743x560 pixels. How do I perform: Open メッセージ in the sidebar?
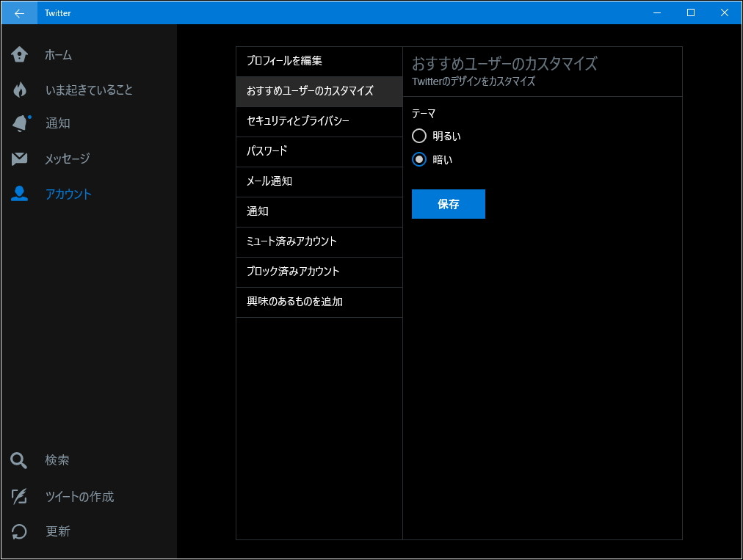click(x=68, y=159)
